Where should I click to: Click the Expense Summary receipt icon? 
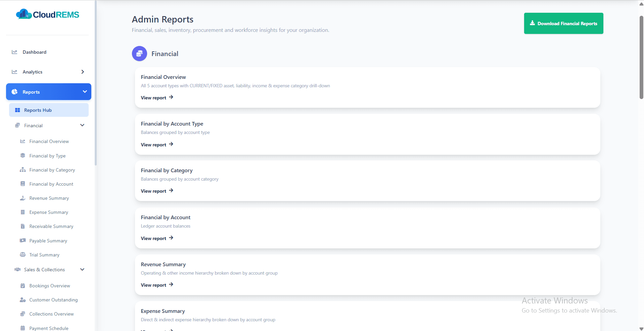click(22, 212)
